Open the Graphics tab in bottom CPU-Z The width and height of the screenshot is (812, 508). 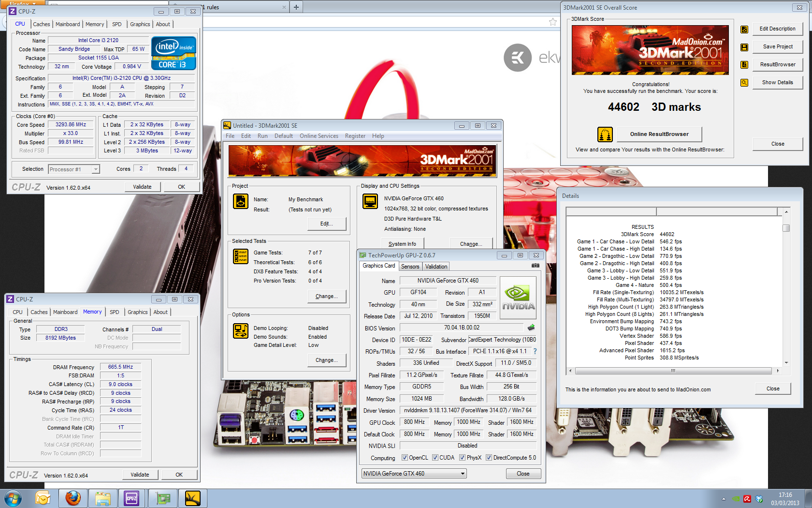click(138, 312)
